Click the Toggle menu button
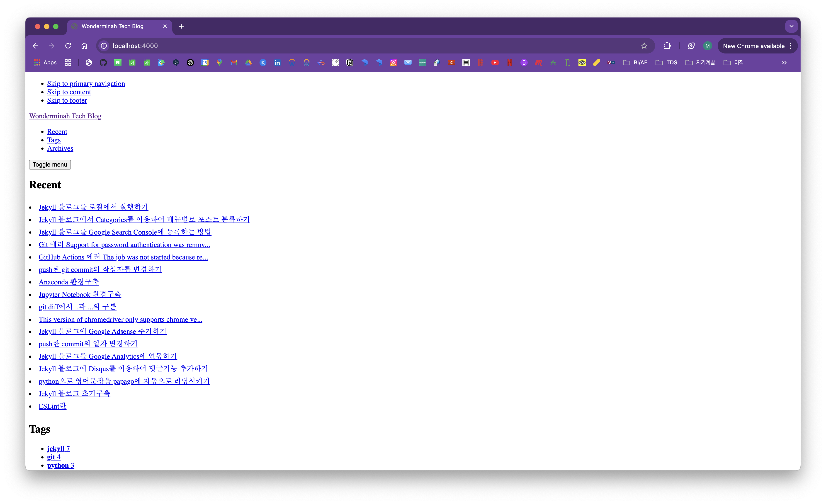The height and width of the screenshot is (504, 826). [x=50, y=165]
